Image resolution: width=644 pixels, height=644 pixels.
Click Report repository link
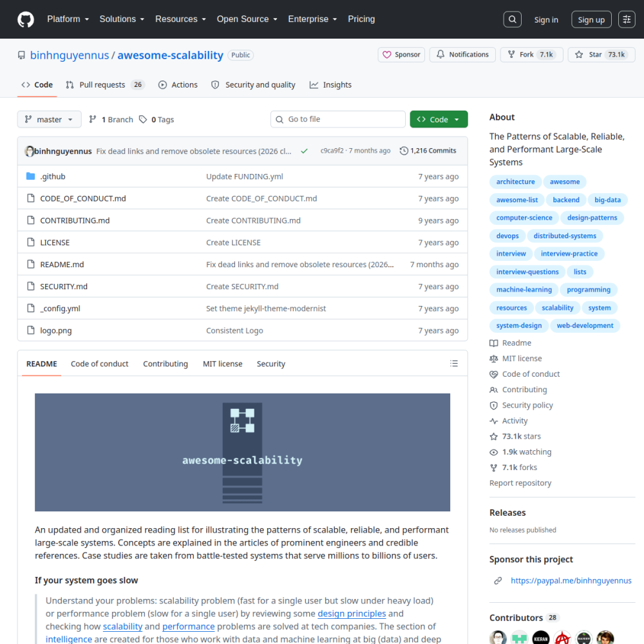(520, 483)
